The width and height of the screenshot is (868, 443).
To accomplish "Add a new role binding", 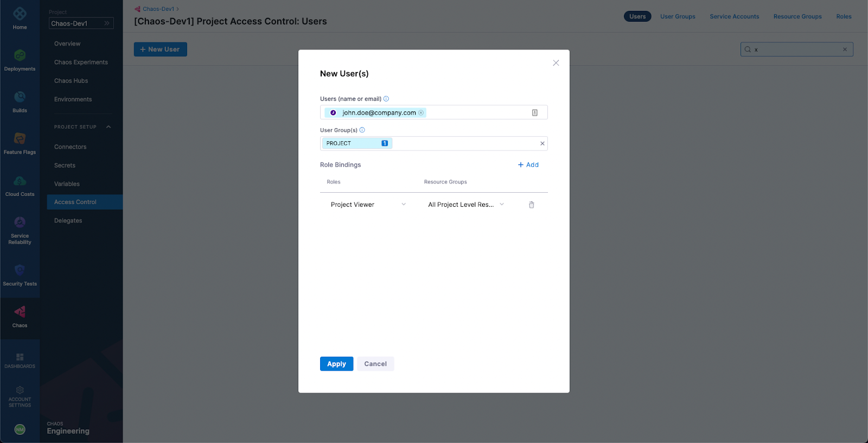I will (528, 164).
